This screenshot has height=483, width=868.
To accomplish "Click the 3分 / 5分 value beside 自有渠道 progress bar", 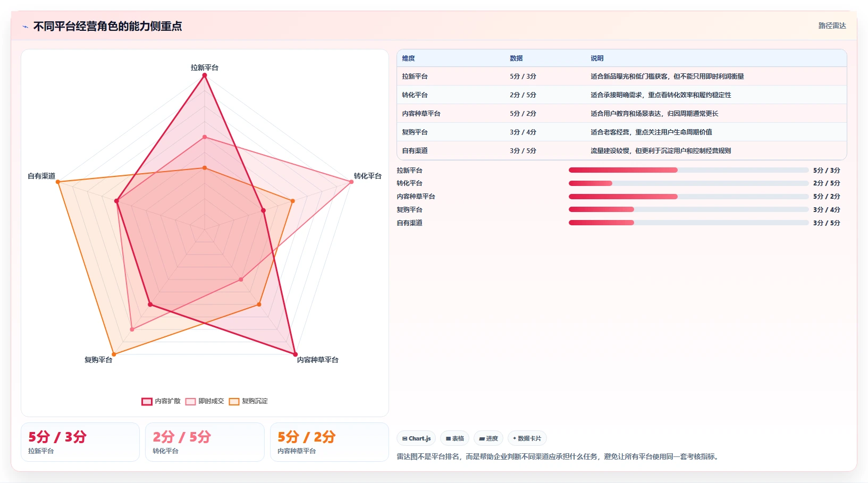I will (827, 223).
